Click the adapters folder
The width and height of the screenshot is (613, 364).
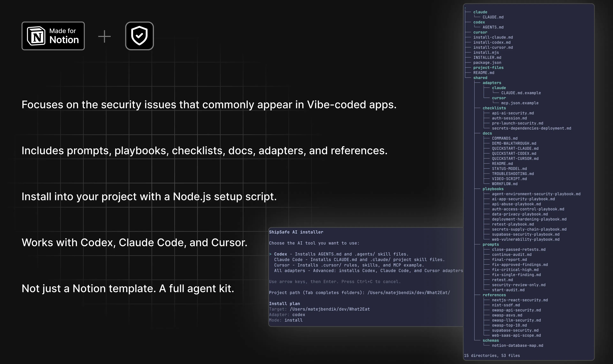[492, 83]
